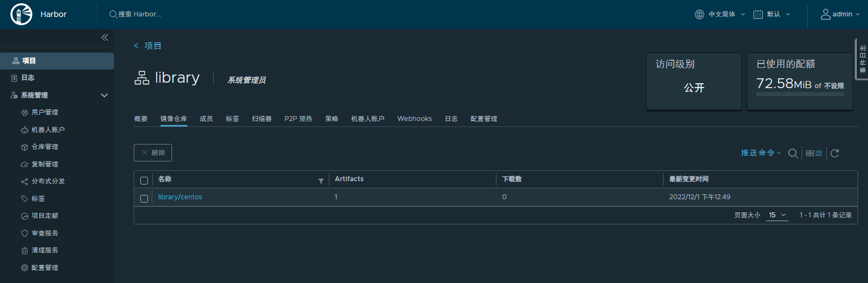The height and width of the screenshot is (283, 868).
Task: Expand the 推送命令 dropdown
Action: click(x=761, y=153)
